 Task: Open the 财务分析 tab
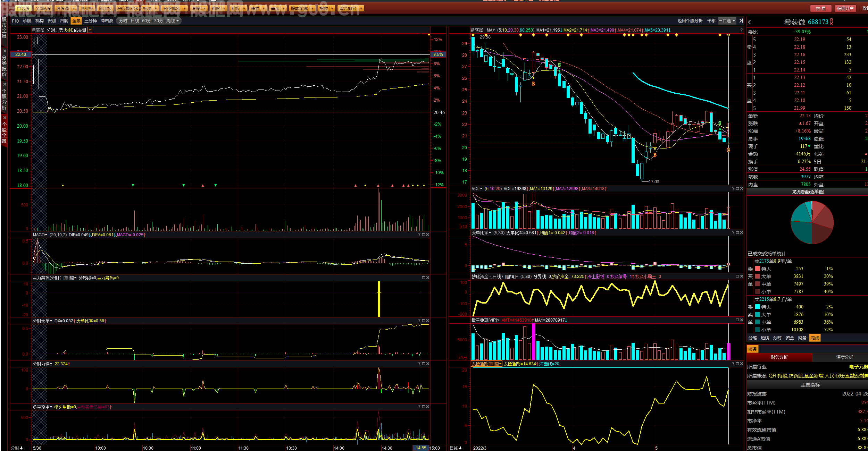point(779,357)
